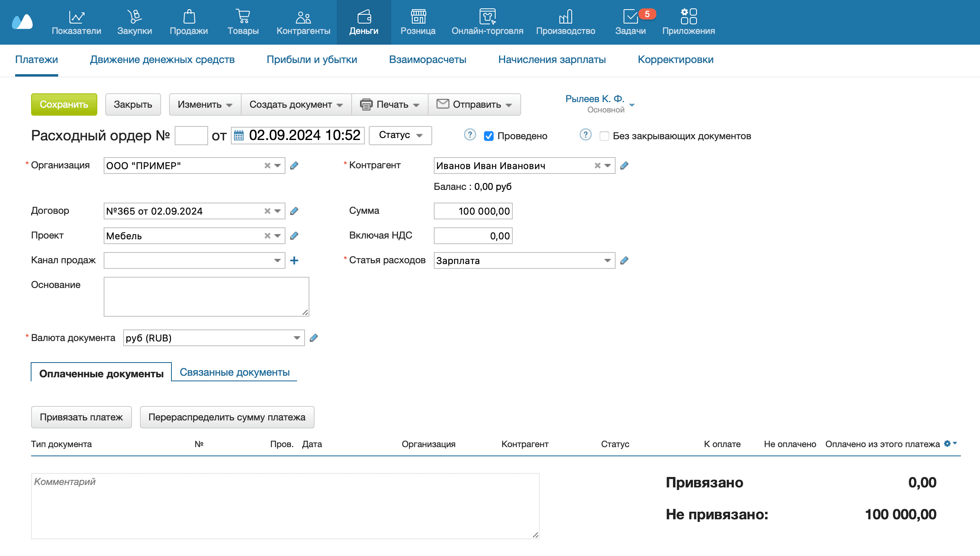This screenshot has width=980, height=556.
Task: Open the Статус dropdown
Action: (x=400, y=135)
